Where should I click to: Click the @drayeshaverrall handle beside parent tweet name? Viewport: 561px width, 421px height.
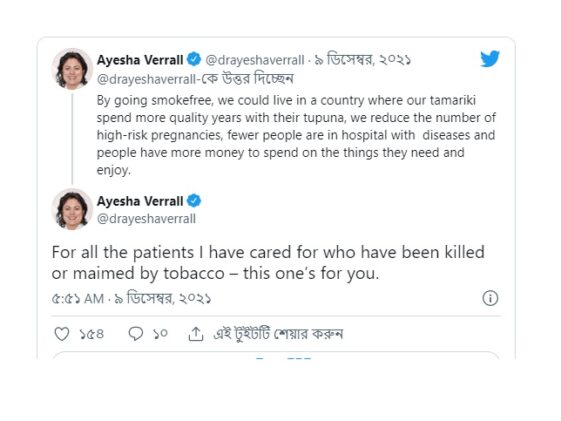255,60
